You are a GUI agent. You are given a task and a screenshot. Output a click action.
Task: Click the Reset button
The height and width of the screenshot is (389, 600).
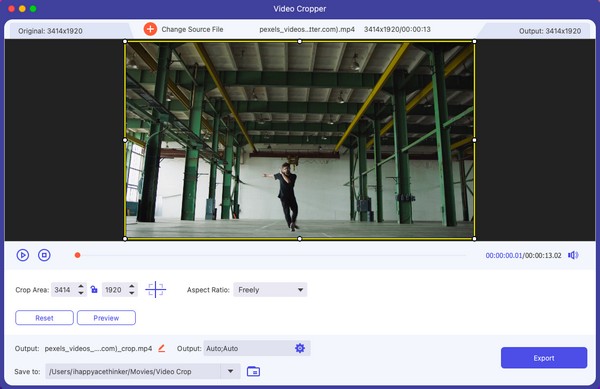44,318
